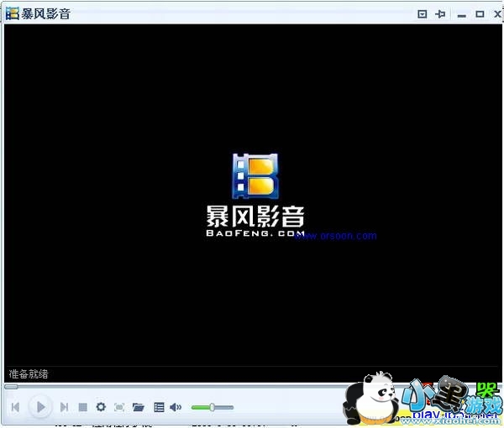The height and width of the screenshot is (428, 504).
Task: Open a file with the folder icon
Action: point(139,407)
